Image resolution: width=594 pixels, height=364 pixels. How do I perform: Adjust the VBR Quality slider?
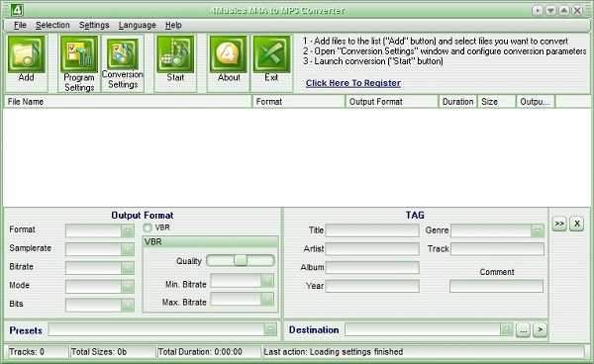[x=241, y=260]
